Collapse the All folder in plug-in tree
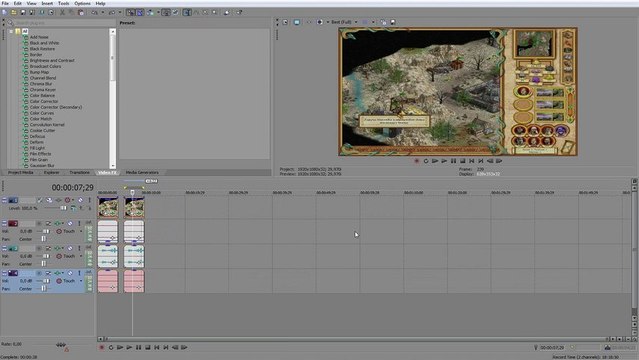639x360 pixels. pos(11,31)
